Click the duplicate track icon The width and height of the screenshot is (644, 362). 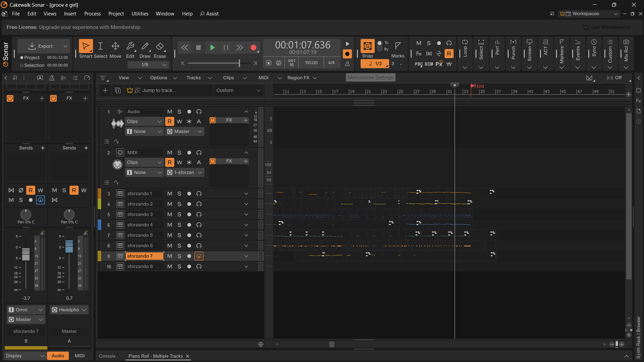pos(118,90)
